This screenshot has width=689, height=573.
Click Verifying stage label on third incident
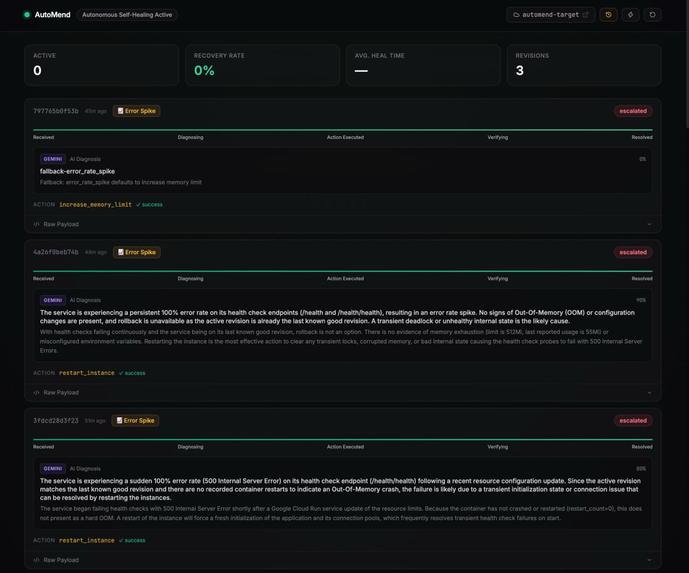pos(497,447)
